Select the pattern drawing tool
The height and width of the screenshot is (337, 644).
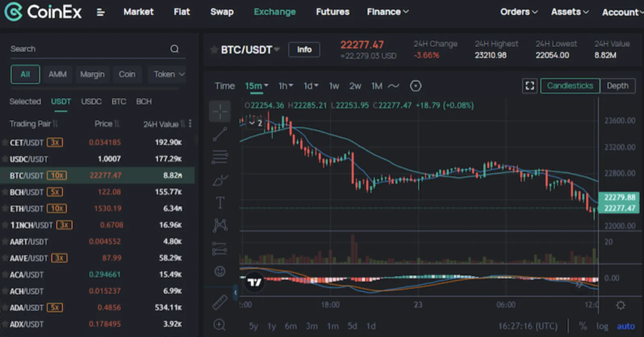[x=220, y=225]
